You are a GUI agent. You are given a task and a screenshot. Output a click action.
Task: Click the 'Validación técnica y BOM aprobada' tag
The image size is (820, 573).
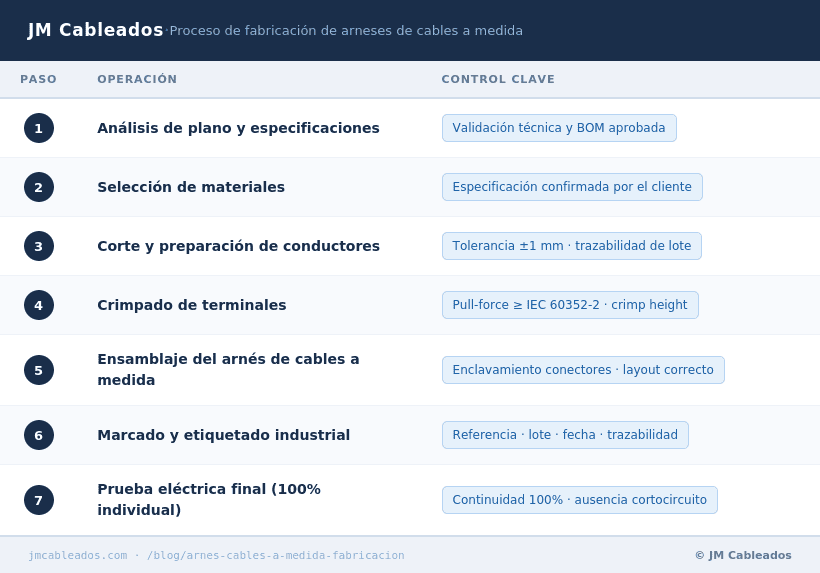click(x=559, y=128)
